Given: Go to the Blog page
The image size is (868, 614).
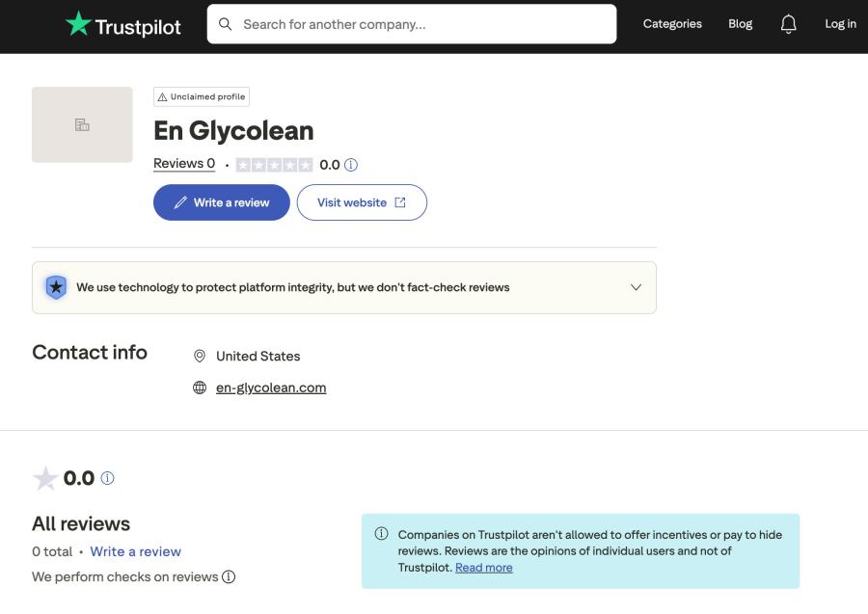Looking at the screenshot, I should [x=740, y=24].
